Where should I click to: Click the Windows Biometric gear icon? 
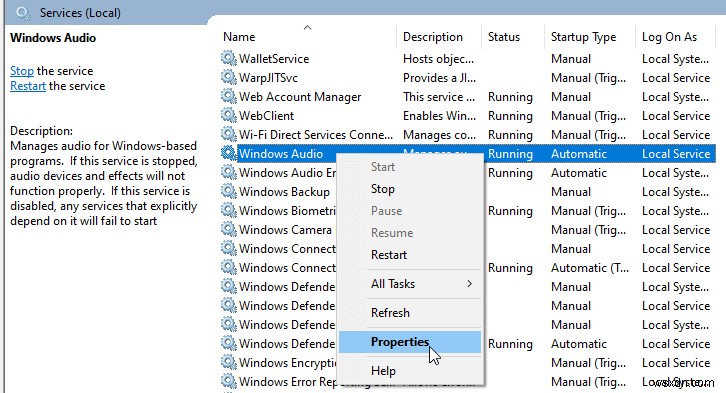pyautogui.click(x=229, y=211)
